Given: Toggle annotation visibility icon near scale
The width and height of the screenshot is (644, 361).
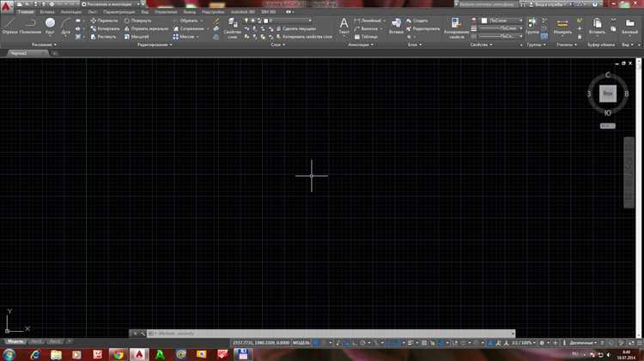Looking at the screenshot, I should point(498,342).
